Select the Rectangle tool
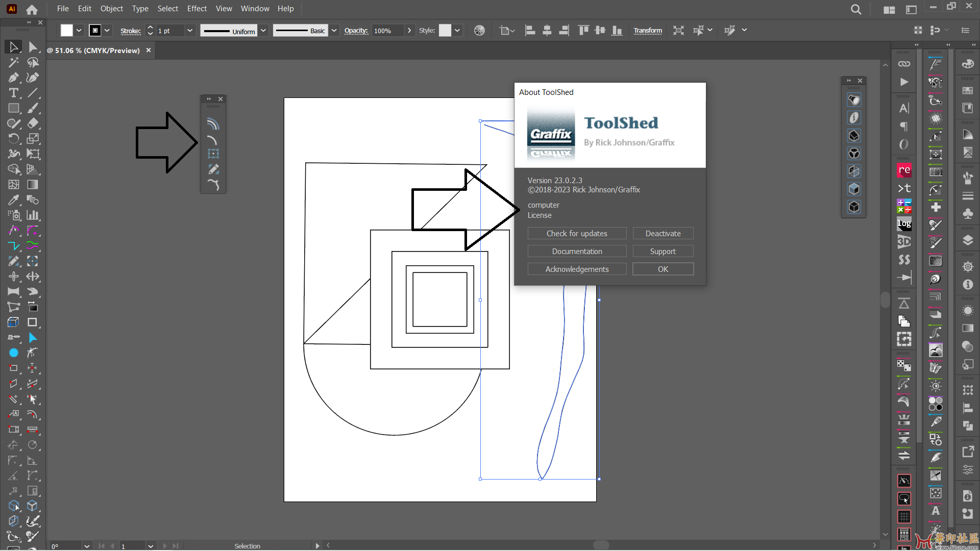The width and height of the screenshot is (980, 551). pyautogui.click(x=14, y=108)
